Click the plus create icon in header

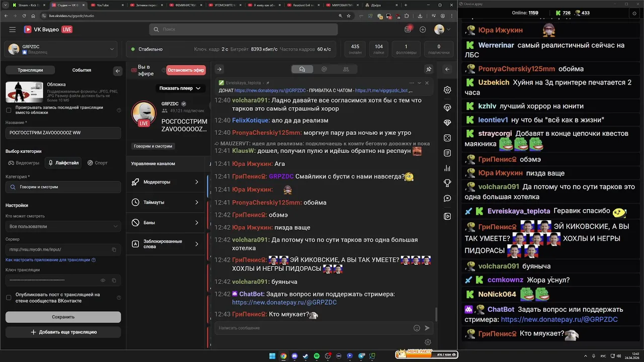(423, 30)
